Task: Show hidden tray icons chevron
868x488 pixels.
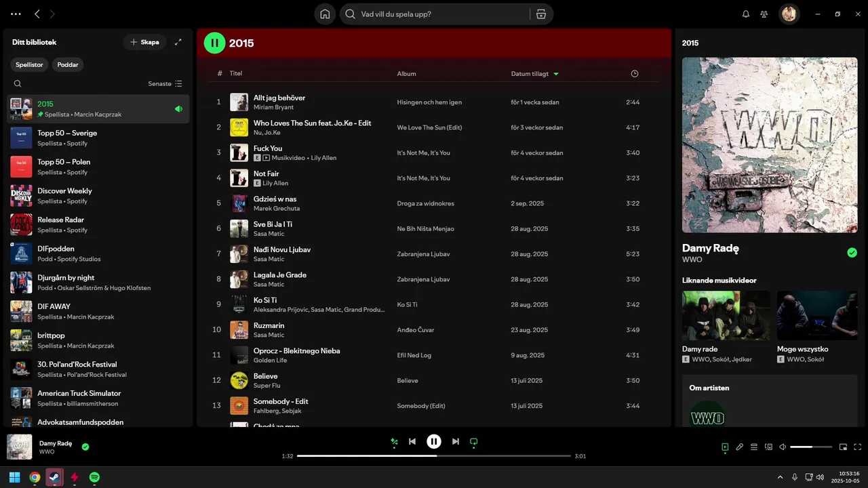Action: (780, 477)
